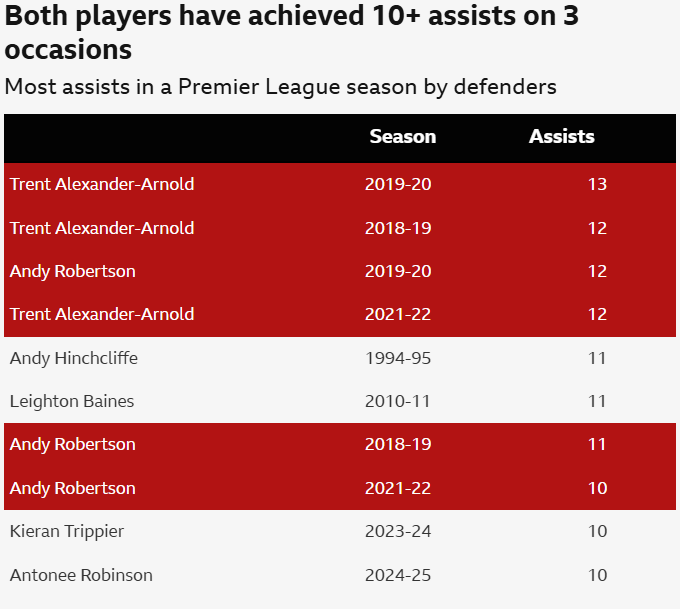Click Kieran Trippier's 10 assists value
Viewport: 680px width, 609px height.
(597, 531)
